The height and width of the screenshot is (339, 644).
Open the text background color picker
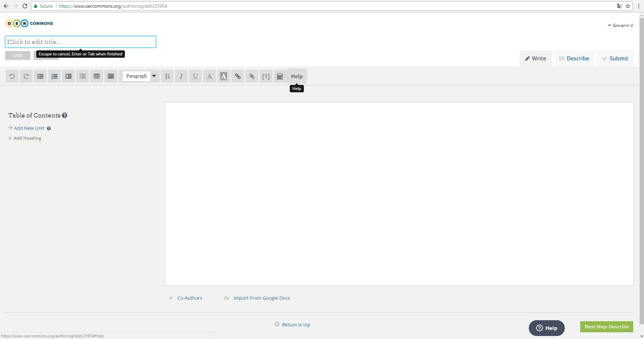(224, 77)
